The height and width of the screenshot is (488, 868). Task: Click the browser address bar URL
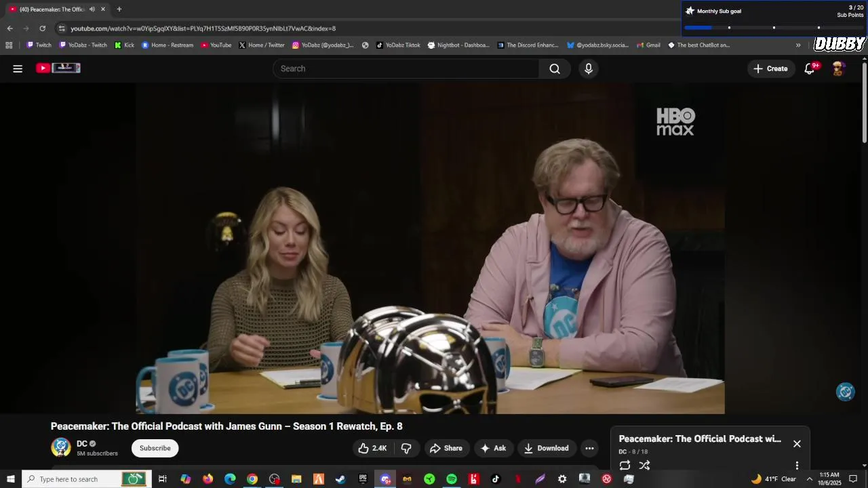pos(203,28)
